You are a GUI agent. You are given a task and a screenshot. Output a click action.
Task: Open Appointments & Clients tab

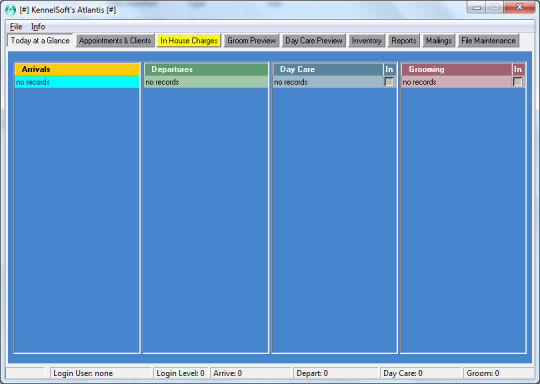pyautogui.click(x=115, y=41)
